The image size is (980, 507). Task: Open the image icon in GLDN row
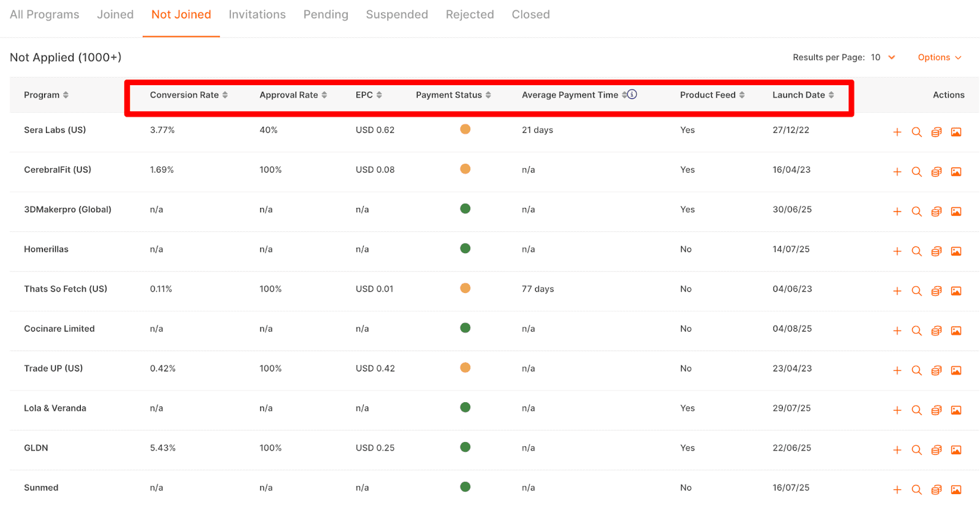(956, 450)
